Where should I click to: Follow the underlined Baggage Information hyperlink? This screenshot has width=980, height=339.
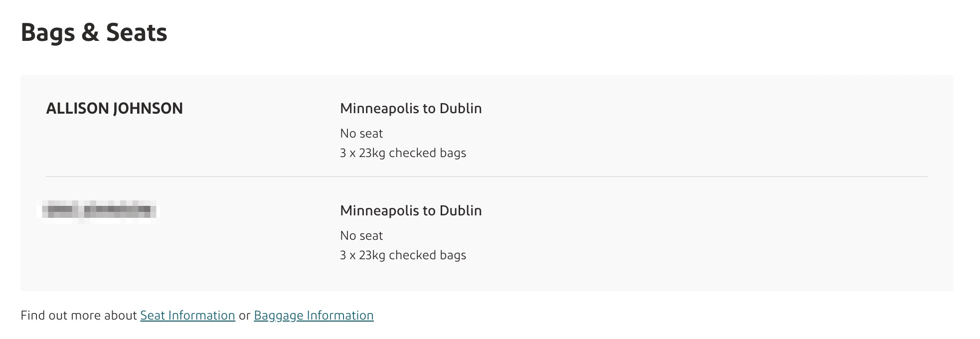(x=314, y=315)
